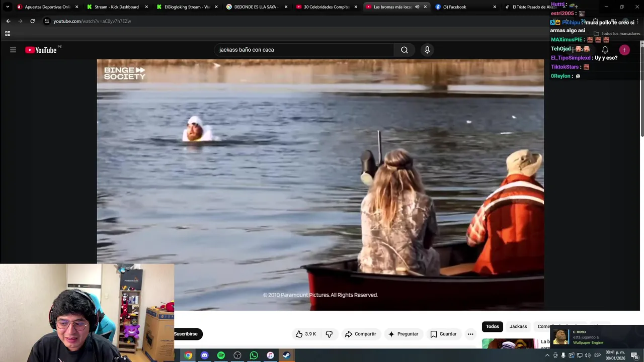Reload the YouTube page
644x362 pixels.
pyautogui.click(x=32, y=21)
